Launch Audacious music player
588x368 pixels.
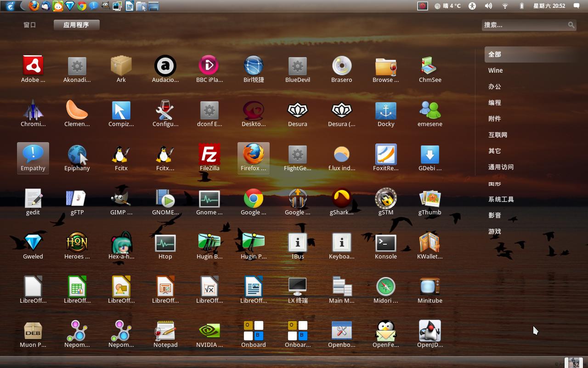pyautogui.click(x=165, y=66)
